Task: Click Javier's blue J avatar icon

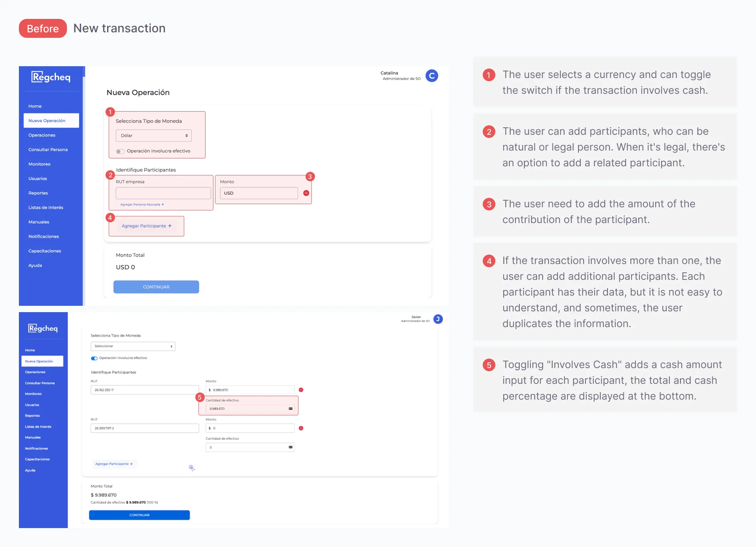Action: point(438,319)
